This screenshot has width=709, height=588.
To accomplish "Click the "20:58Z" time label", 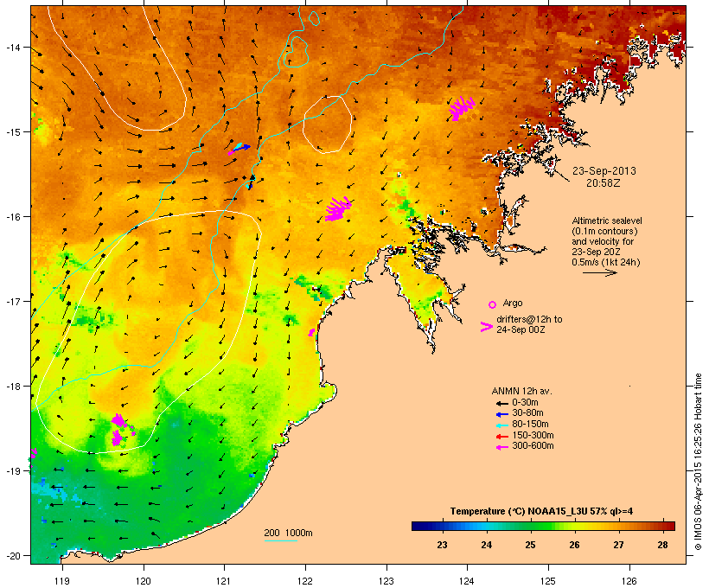I will [x=604, y=183].
